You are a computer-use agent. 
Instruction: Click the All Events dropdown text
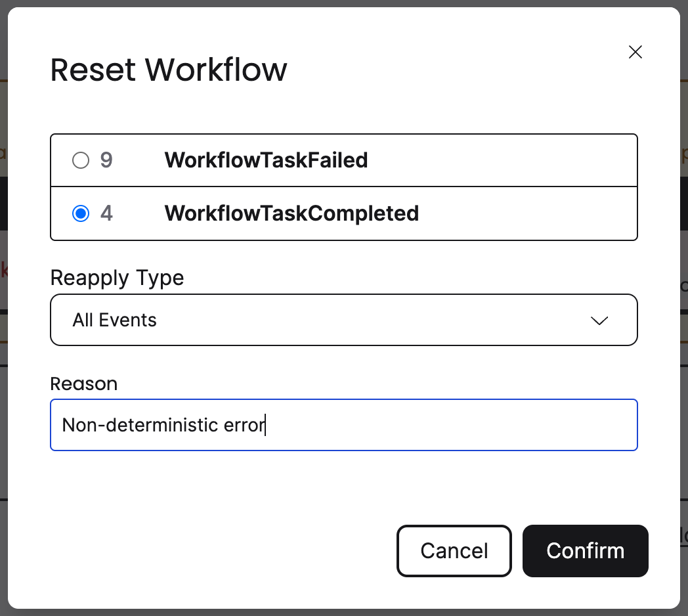coord(115,320)
